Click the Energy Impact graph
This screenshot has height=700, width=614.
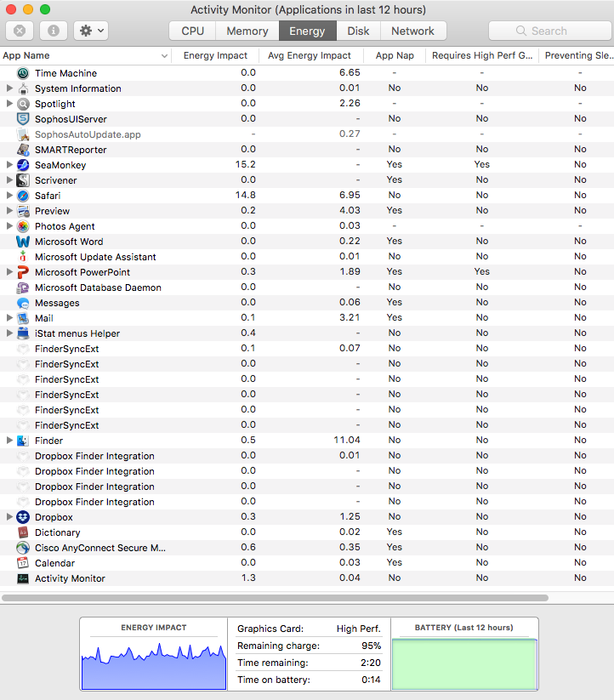pos(154,666)
